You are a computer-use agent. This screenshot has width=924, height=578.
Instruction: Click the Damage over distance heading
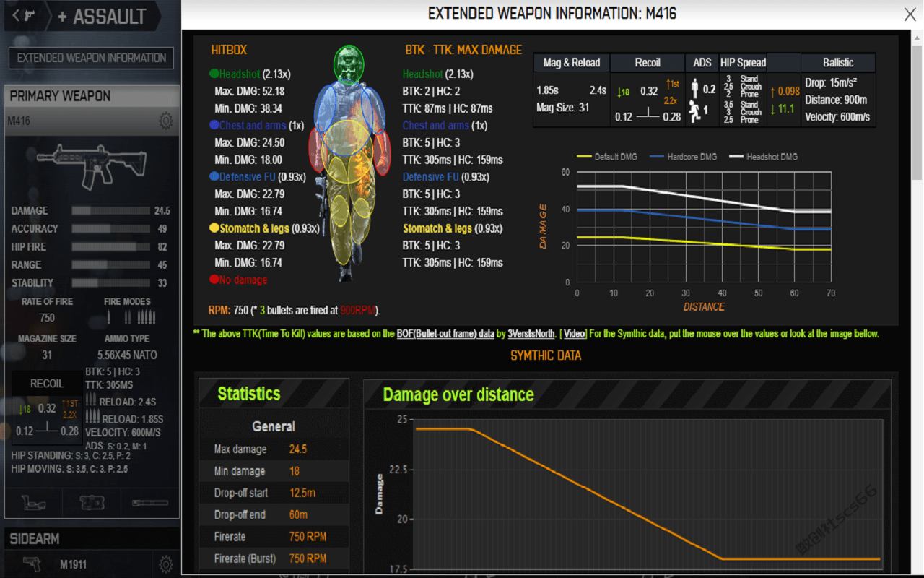458,394
